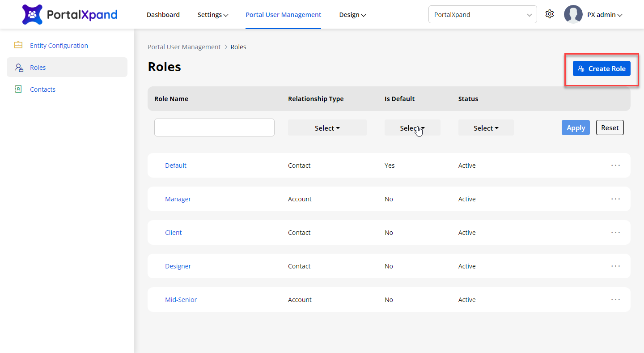Open the Client role link

click(x=174, y=233)
